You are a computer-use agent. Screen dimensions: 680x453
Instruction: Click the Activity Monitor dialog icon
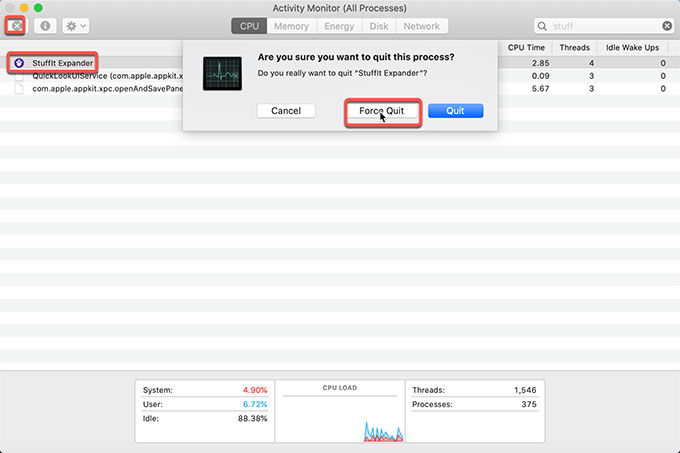coord(222,74)
